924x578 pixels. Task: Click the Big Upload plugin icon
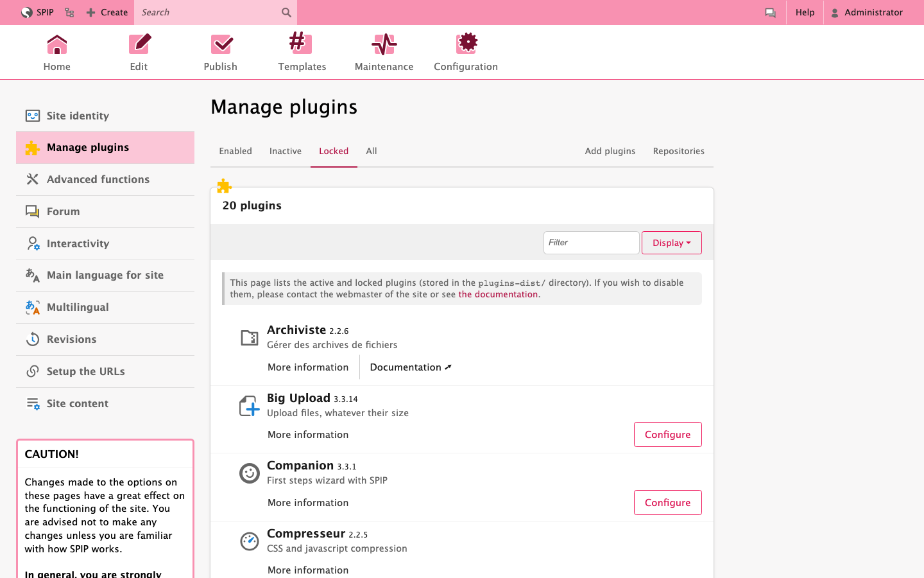point(249,405)
